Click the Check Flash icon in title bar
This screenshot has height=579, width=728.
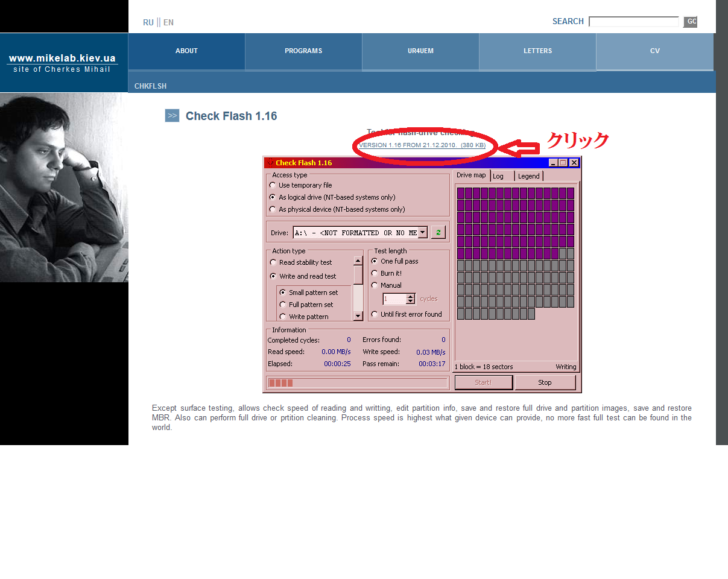[x=270, y=163]
